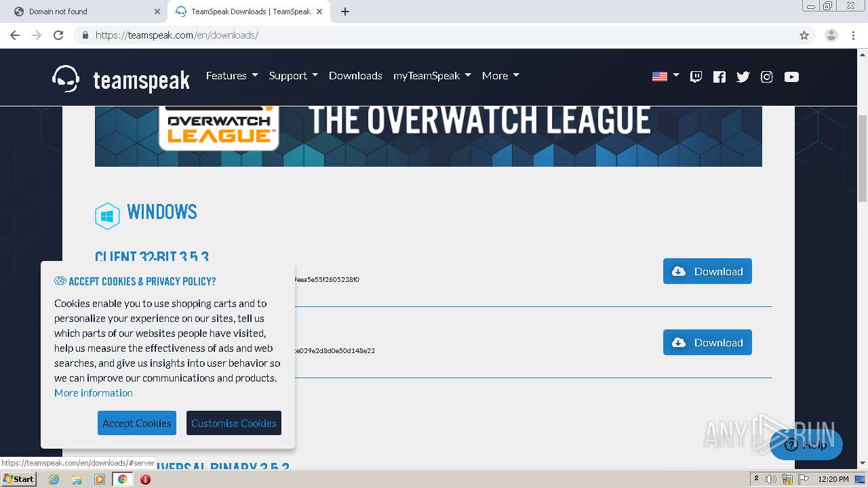The image size is (868, 488).
Task: Expand the Support dropdown menu
Action: pyautogui.click(x=293, y=76)
